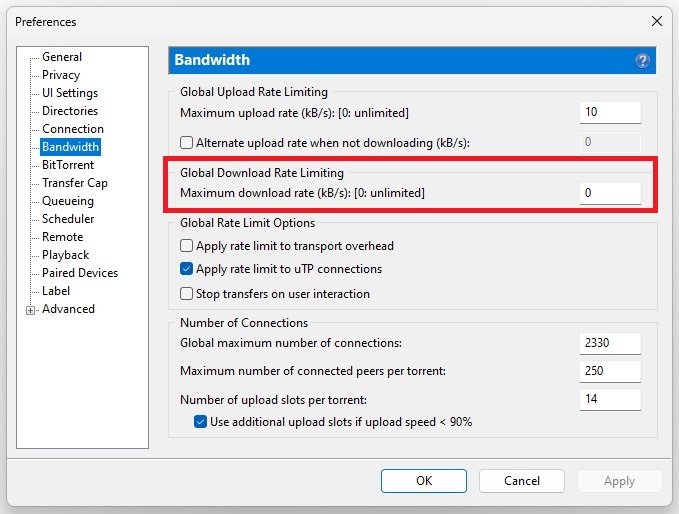The height and width of the screenshot is (514, 679).
Task: Enable alternate upload rate when not downloading
Action: [186, 143]
